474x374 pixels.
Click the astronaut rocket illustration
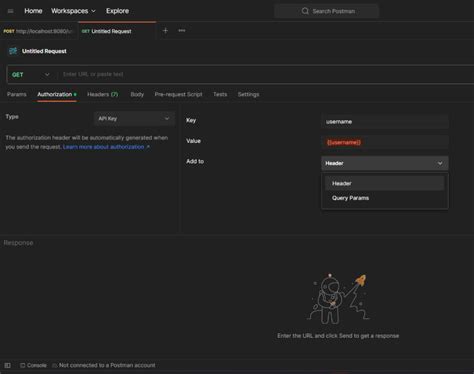(338, 299)
